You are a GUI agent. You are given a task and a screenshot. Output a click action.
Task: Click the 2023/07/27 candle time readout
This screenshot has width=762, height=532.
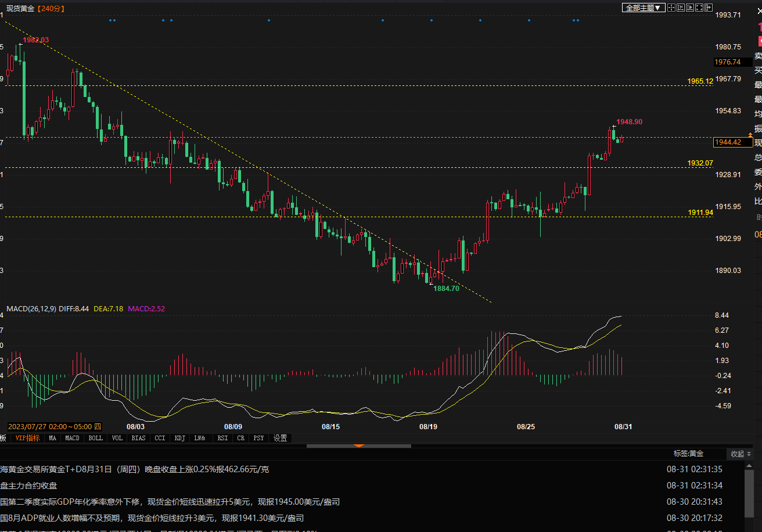[55, 426]
